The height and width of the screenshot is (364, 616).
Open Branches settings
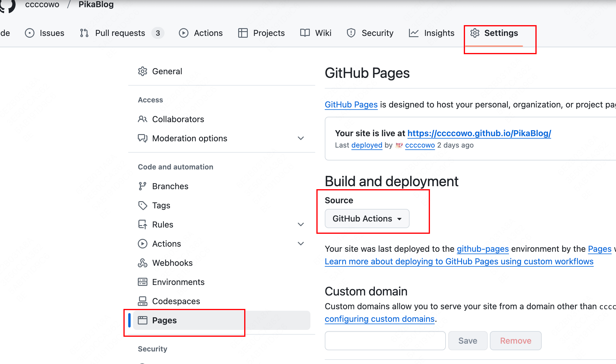click(x=222, y=186)
